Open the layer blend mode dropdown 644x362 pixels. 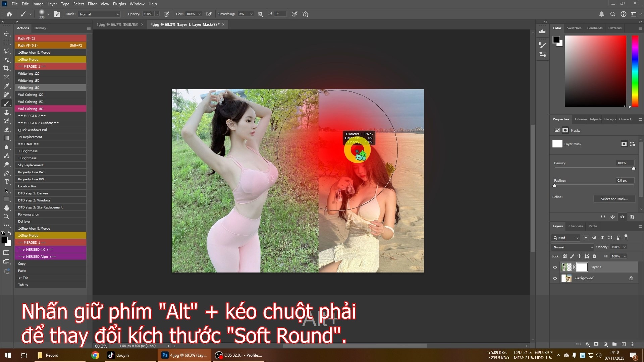[572, 247]
